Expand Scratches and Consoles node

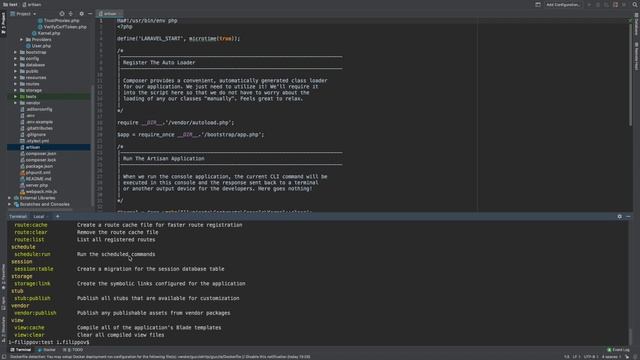[x=9, y=204]
